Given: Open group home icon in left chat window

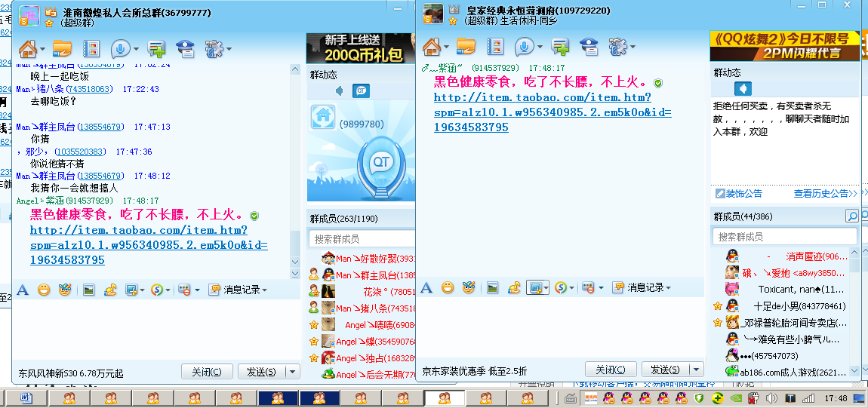Looking at the screenshot, I should [x=27, y=49].
